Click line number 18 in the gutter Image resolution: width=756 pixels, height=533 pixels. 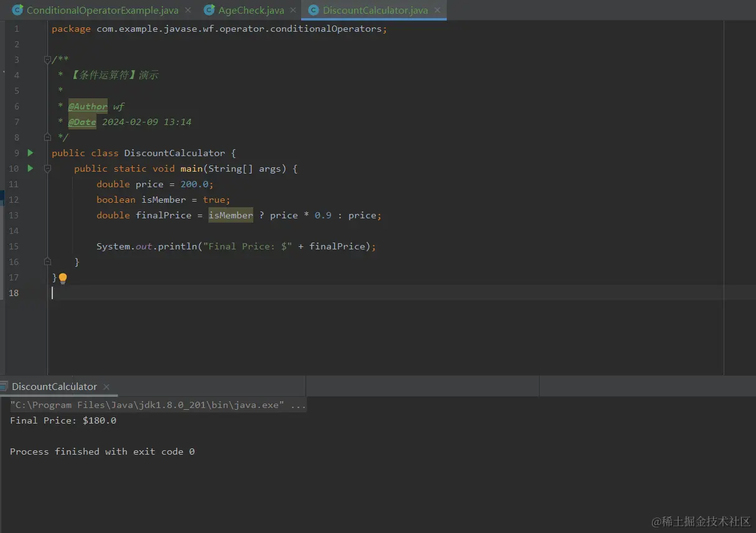point(14,293)
